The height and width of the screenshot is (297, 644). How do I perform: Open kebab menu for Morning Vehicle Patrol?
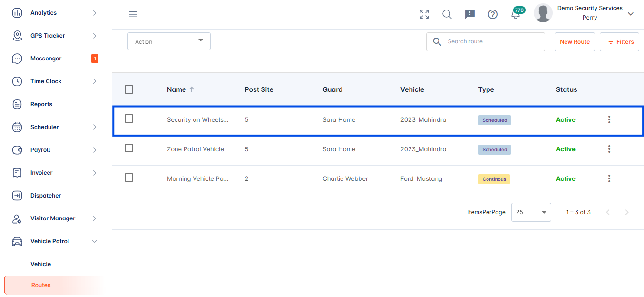point(609,178)
